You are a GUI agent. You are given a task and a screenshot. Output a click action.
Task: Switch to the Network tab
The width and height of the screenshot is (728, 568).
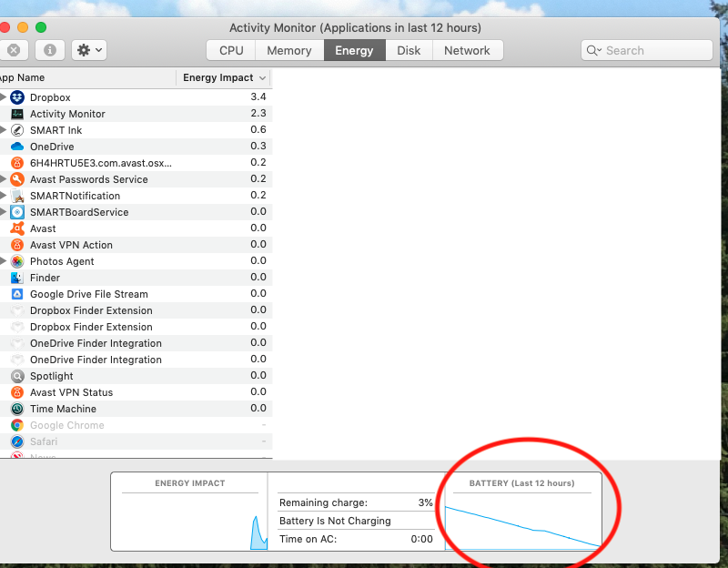click(467, 50)
